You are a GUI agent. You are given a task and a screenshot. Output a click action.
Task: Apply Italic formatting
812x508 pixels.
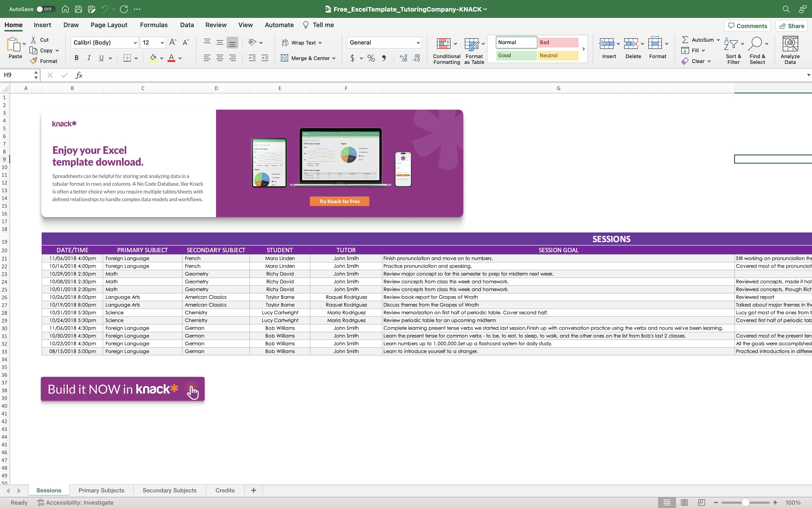pyautogui.click(x=89, y=58)
